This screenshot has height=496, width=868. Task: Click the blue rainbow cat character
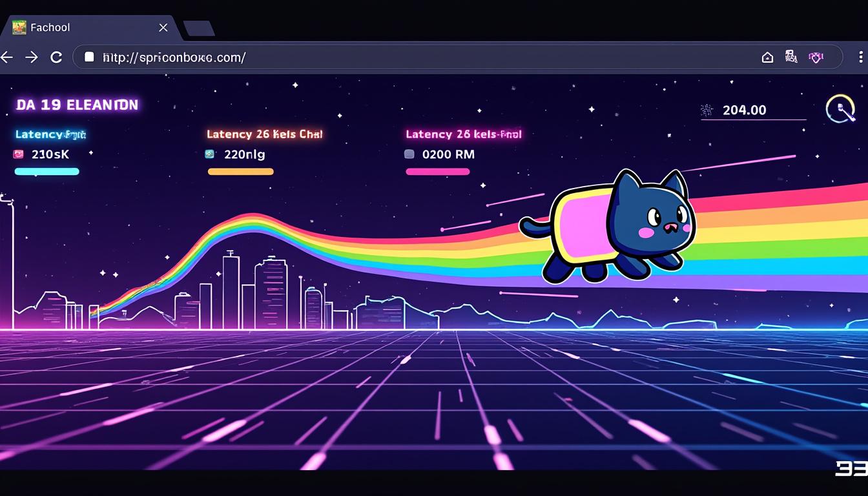[608, 226]
